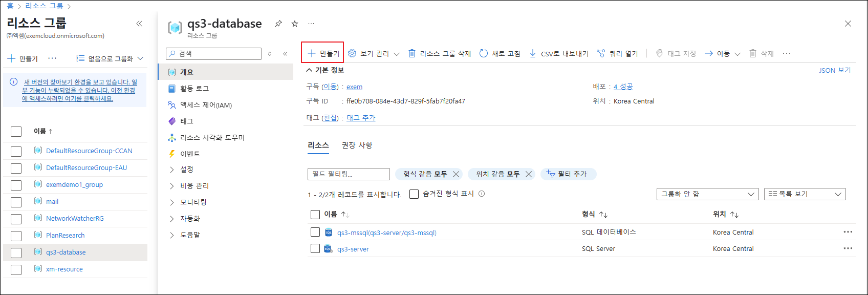Select the PlanResearch group checkbox
868x295 pixels.
pos(16,236)
